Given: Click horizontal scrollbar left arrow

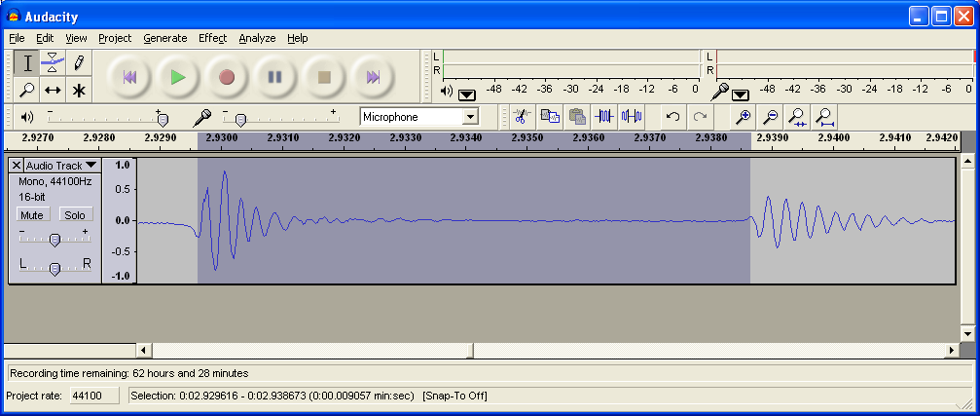Looking at the screenshot, I should (143, 350).
